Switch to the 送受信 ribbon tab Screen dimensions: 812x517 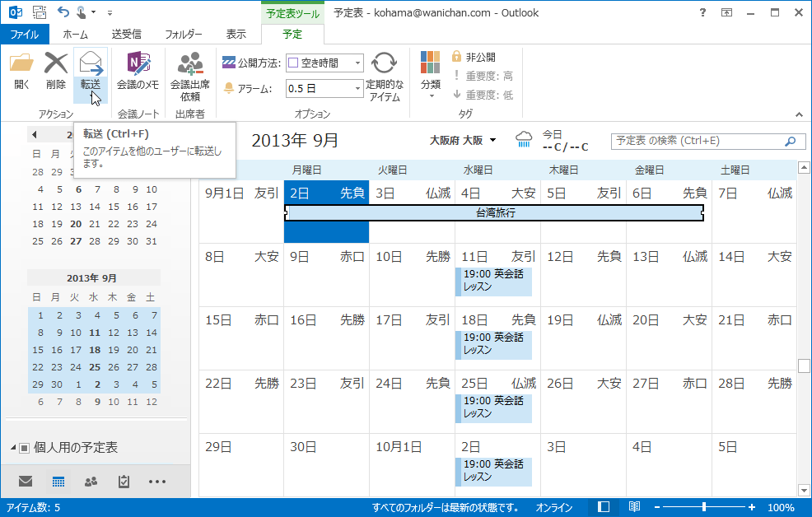[126, 34]
